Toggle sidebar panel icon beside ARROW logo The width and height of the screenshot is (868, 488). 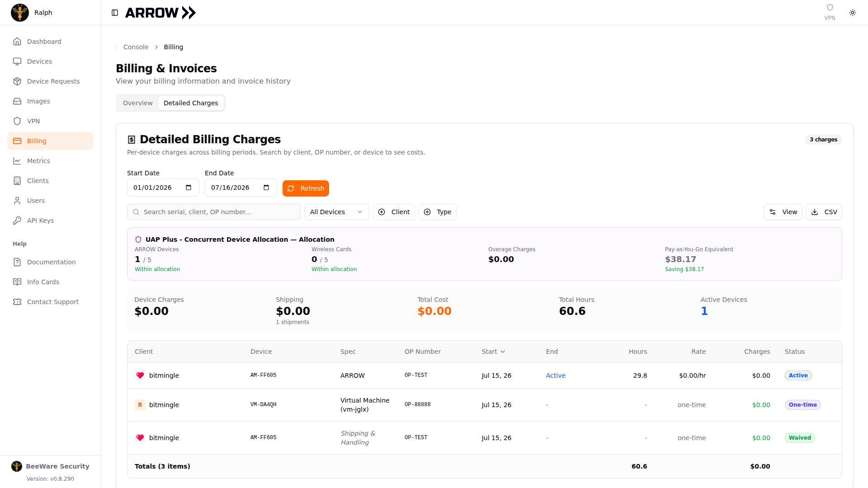[115, 13]
